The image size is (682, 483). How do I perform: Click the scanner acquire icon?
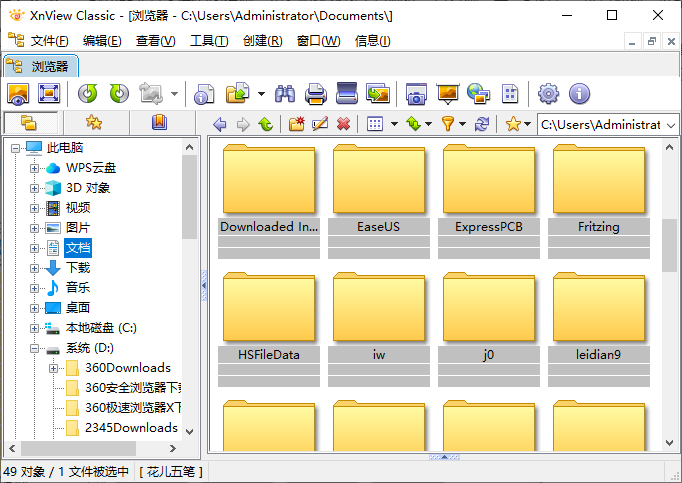[x=347, y=94]
